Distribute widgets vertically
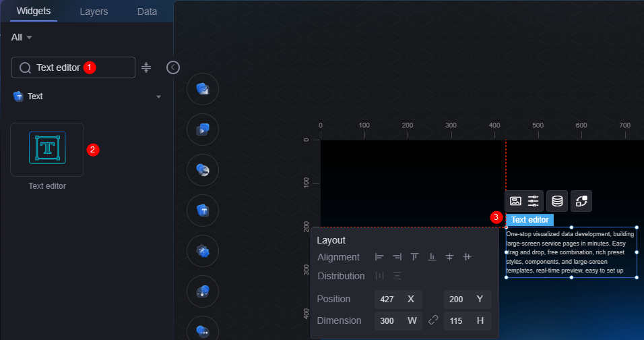 point(397,276)
